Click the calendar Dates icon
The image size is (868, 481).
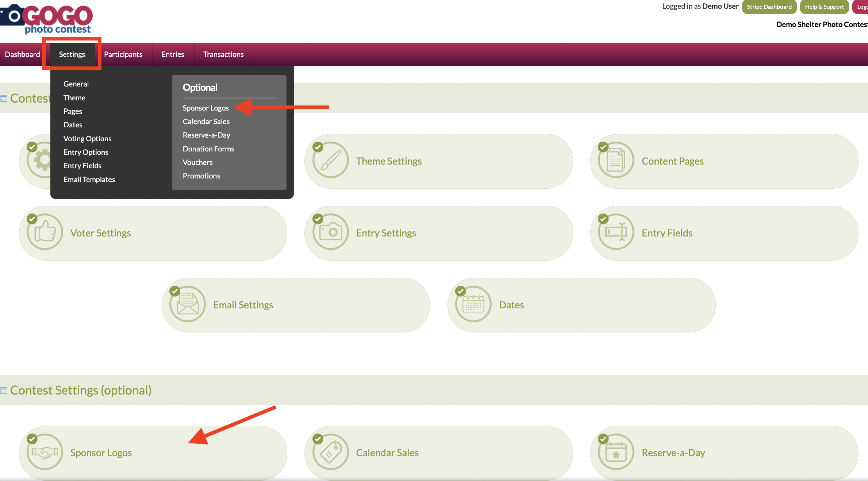point(473,304)
